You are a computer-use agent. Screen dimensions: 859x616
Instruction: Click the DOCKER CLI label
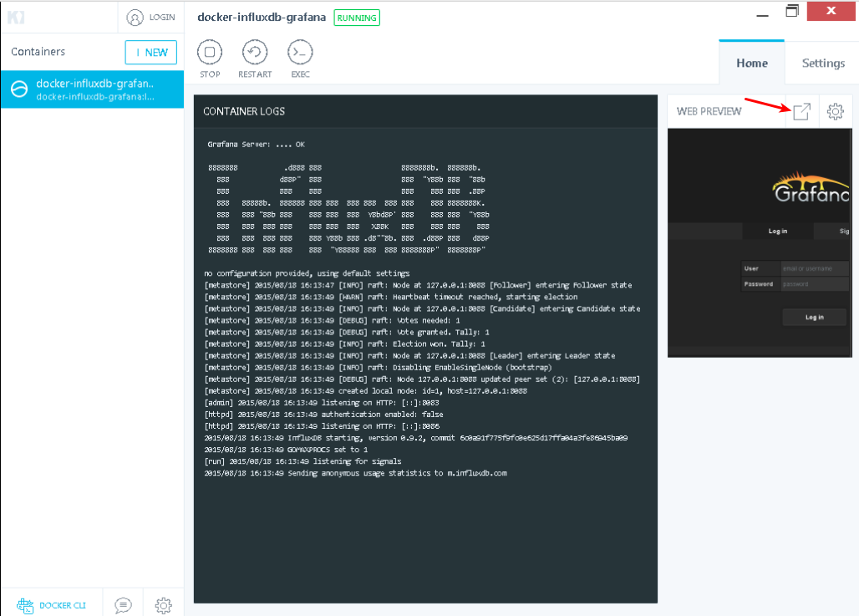(x=63, y=606)
